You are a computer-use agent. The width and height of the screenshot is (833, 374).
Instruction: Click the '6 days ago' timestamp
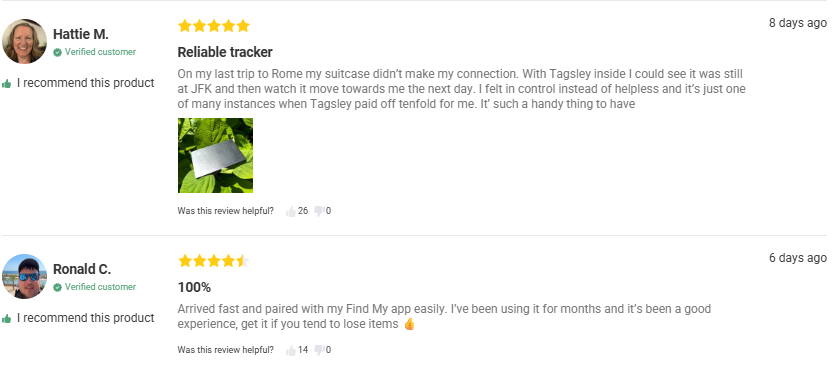pyautogui.click(x=798, y=258)
